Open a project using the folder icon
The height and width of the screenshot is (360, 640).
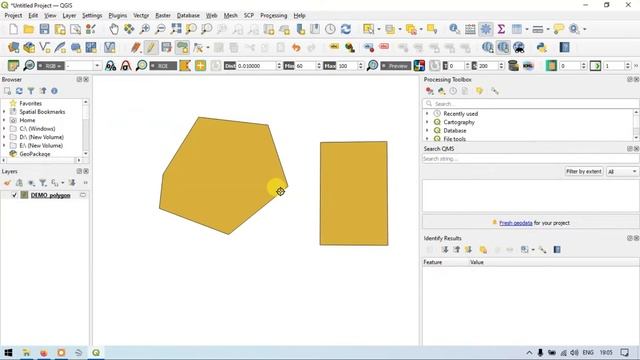(29, 29)
